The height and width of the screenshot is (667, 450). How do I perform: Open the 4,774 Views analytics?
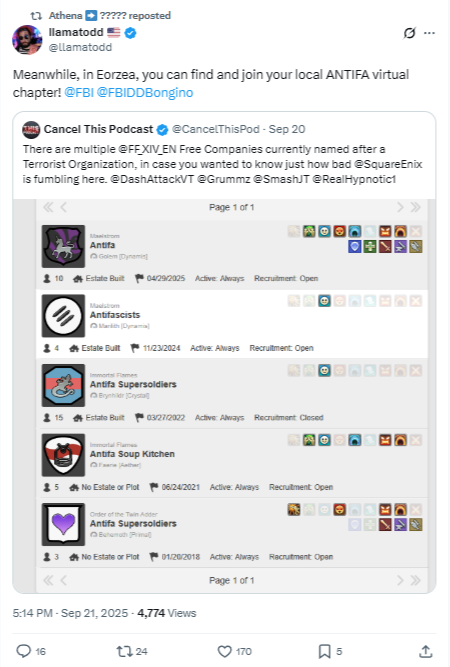(x=167, y=613)
